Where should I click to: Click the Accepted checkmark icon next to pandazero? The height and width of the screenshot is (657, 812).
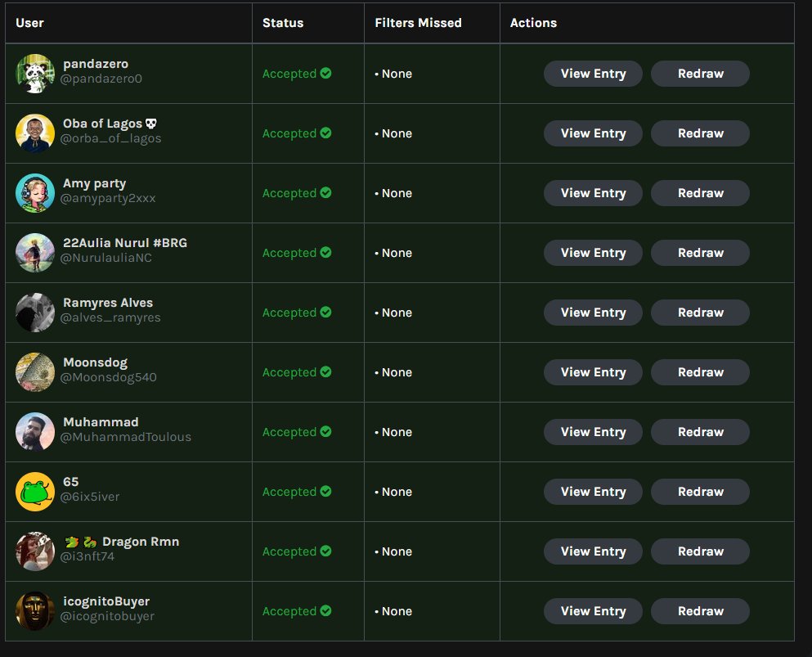pos(326,73)
